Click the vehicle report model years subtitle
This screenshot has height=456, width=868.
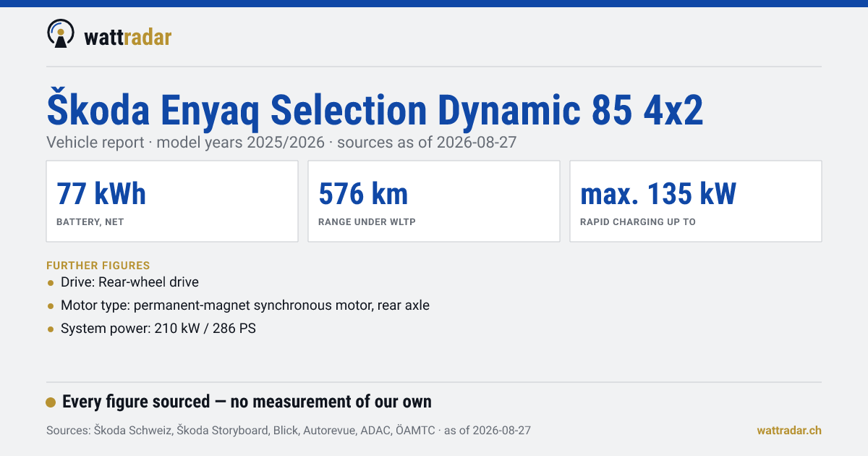click(x=281, y=142)
